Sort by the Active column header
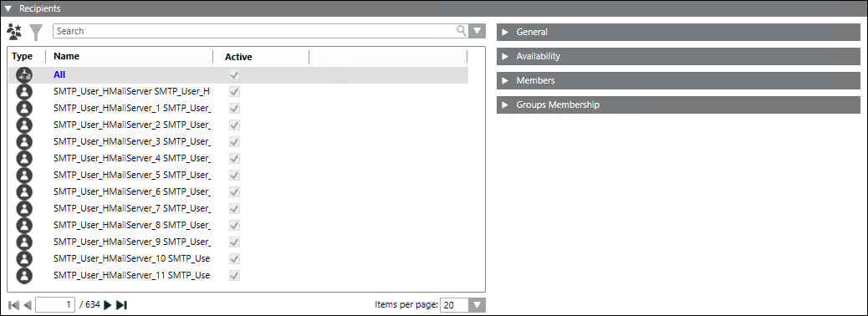Screen dimensions: 868x316 pyautogui.click(x=238, y=57)
